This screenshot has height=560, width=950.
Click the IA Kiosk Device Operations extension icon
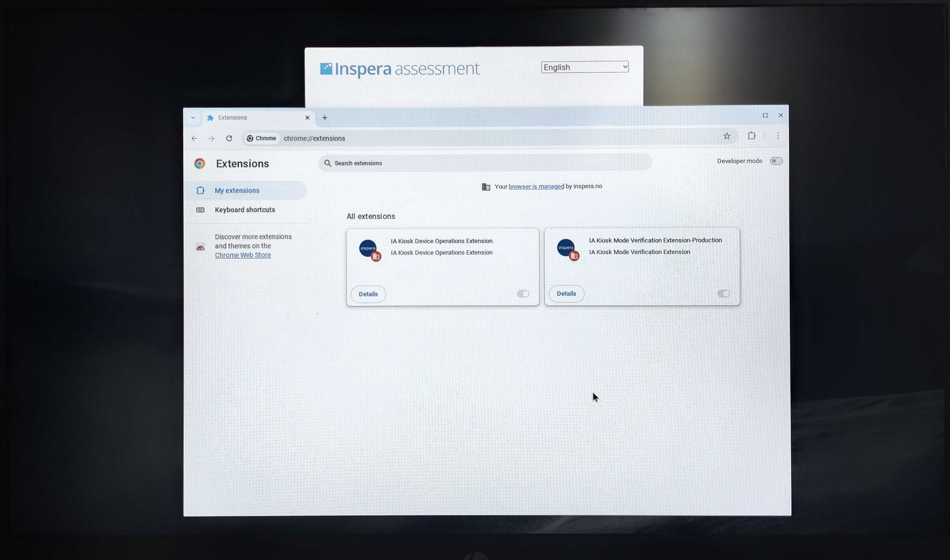point(369,250)
